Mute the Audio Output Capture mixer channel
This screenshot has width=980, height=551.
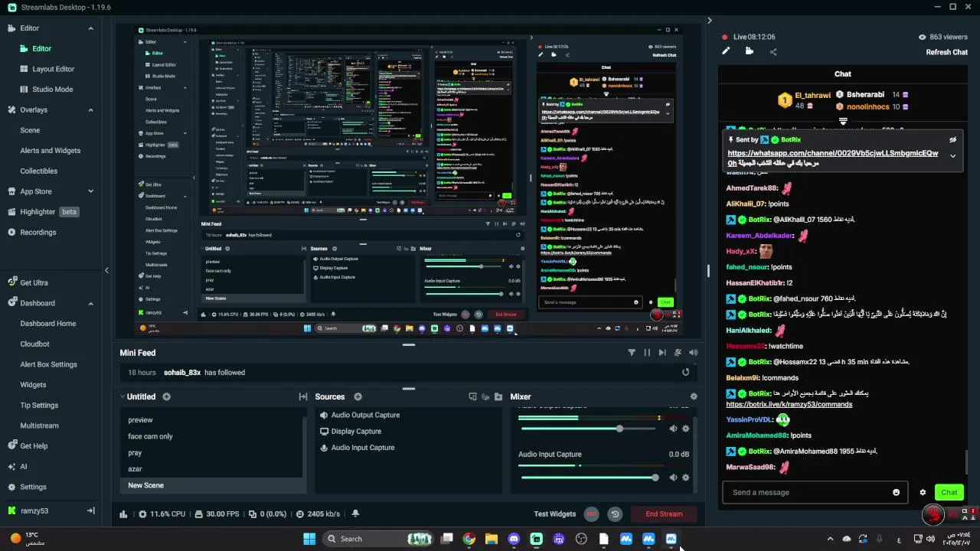(x=673, y=429)
